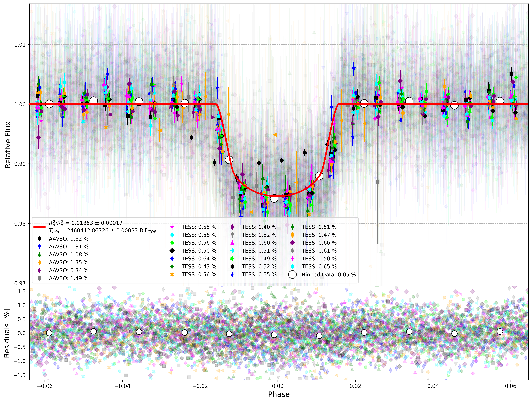Click the black circle marker for AAVSO: 0.62 %

39,239
